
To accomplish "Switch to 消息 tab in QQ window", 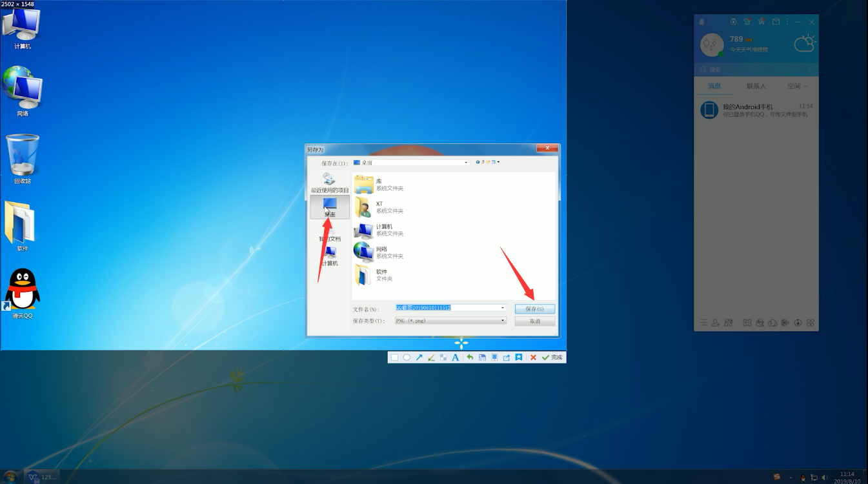I will pos(714,86).
